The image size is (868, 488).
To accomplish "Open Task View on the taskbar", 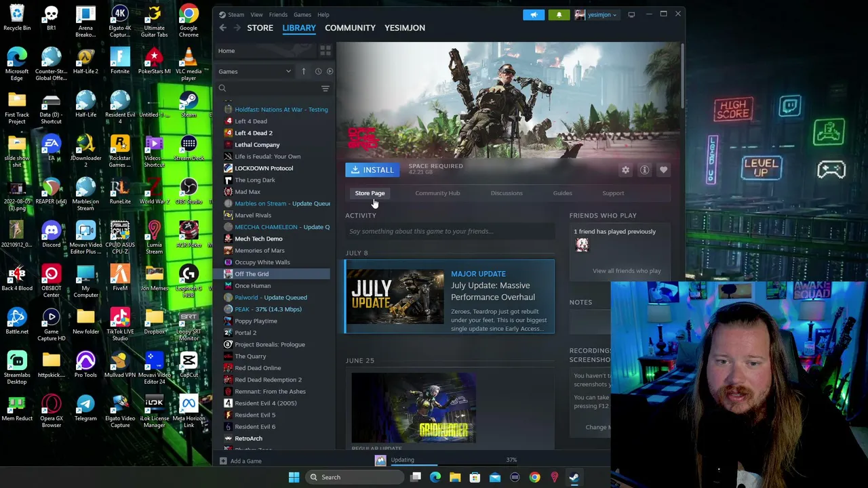I will 416,477.
